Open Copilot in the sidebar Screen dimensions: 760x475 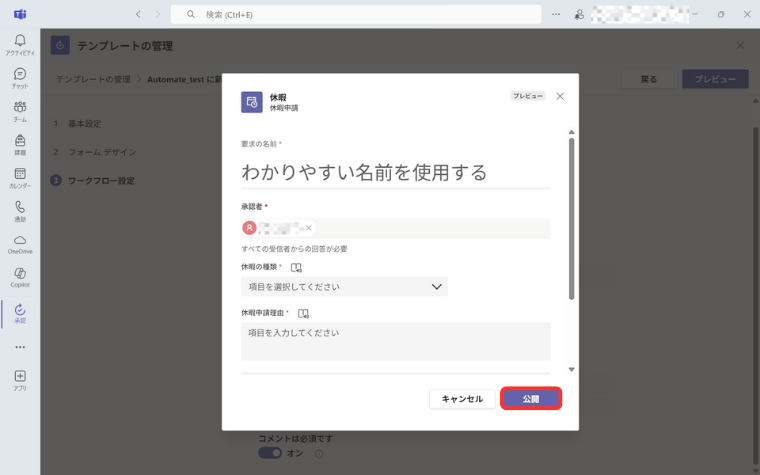(x=20, y=278)
